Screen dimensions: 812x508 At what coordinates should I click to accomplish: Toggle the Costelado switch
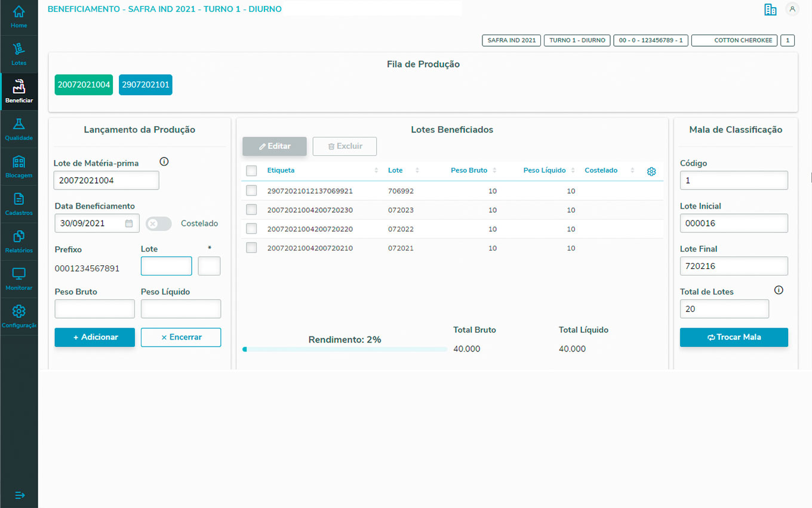[159, 224]
